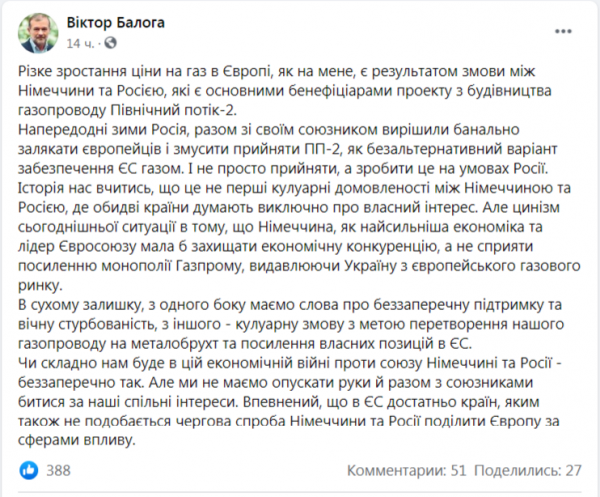Open the 388 reactions count
This screenshot has height=497, width=600.
point(58,468)
